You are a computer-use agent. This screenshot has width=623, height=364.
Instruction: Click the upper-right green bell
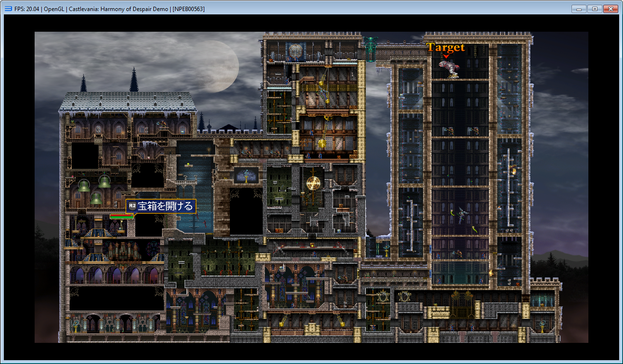point(105,182)
